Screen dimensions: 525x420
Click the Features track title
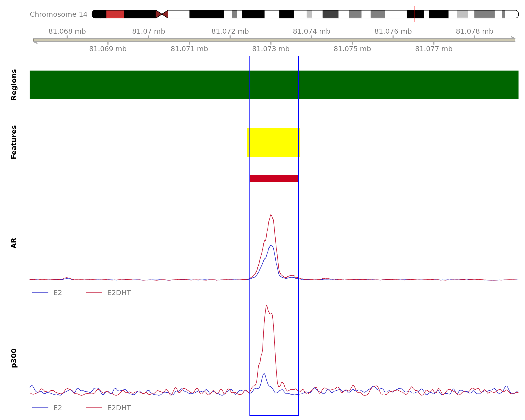click(14, 142)
